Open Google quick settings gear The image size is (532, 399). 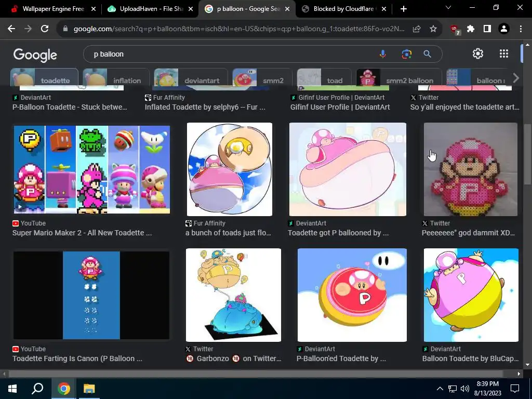pos(478,54)
